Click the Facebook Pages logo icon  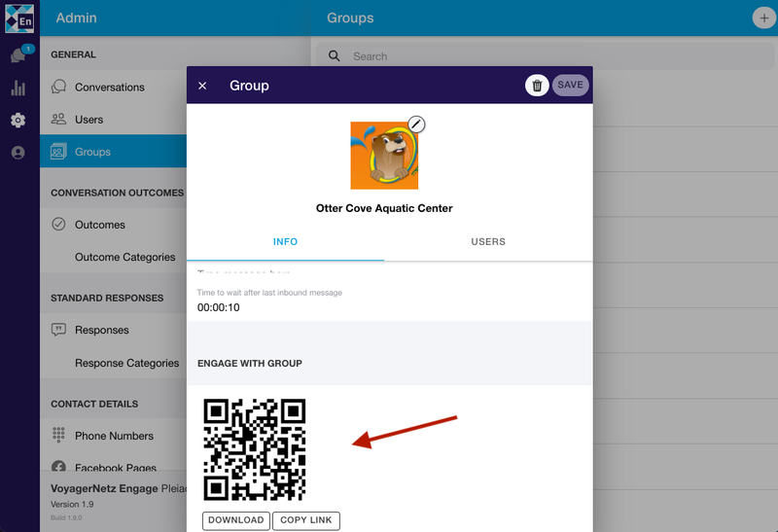point(58,466)
